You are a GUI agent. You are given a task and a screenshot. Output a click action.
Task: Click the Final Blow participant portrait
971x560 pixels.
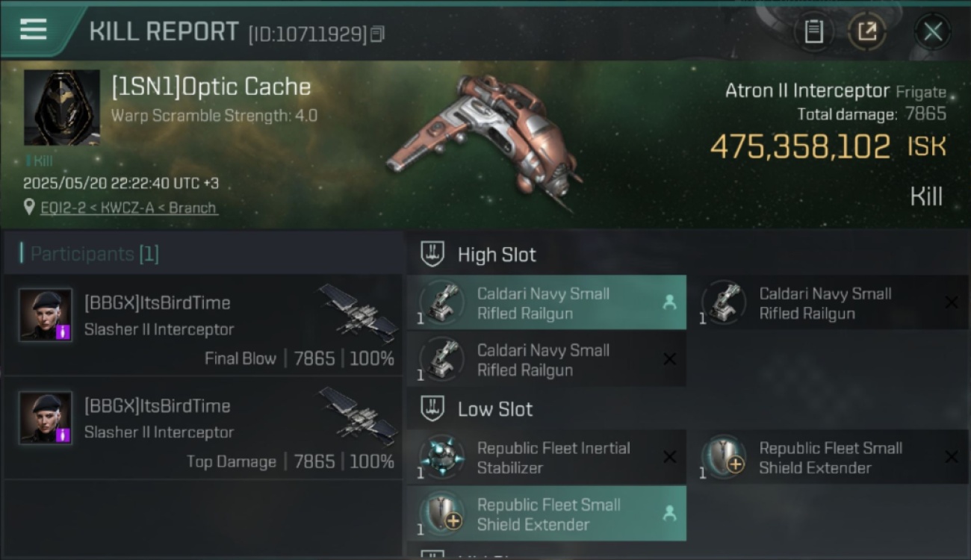pyautogui.click(x=46, y=314)
